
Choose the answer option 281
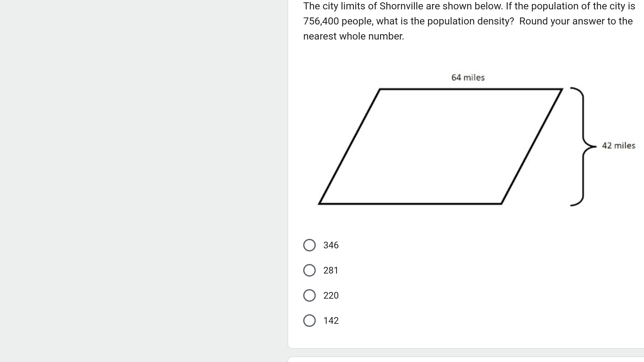(x=309, y=270)
